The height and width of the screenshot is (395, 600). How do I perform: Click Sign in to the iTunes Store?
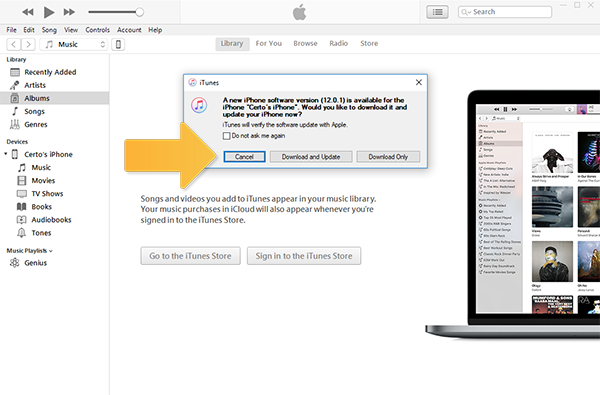[x=304, y=256]
